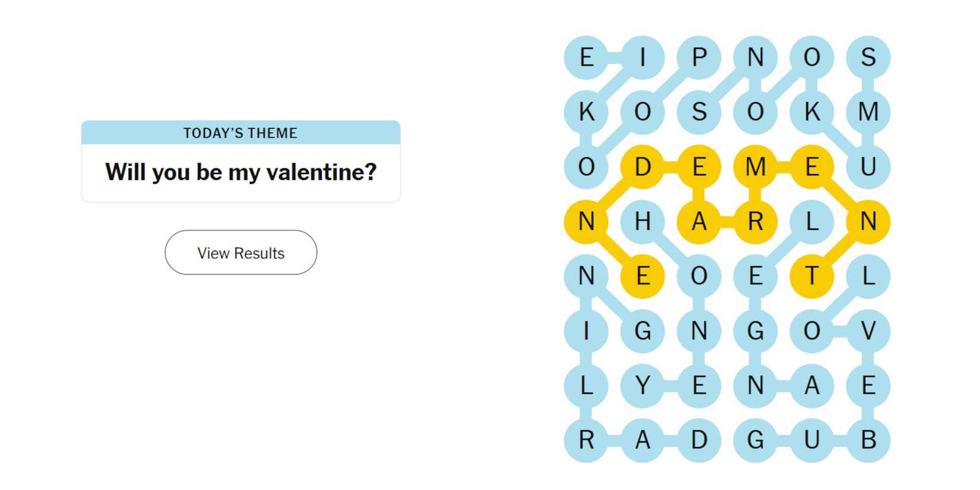Viewport: 980px width, 490px height.
Task: Select the highlighted yellow D letter
Action: 643,167
